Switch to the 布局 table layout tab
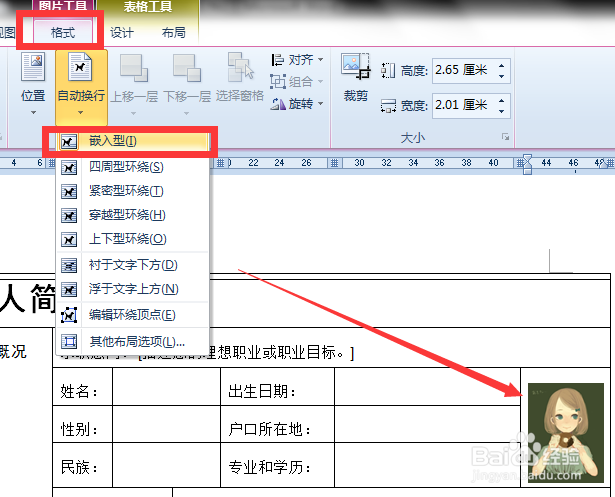The height and width of the screenshot is (497, 615). 173,33
